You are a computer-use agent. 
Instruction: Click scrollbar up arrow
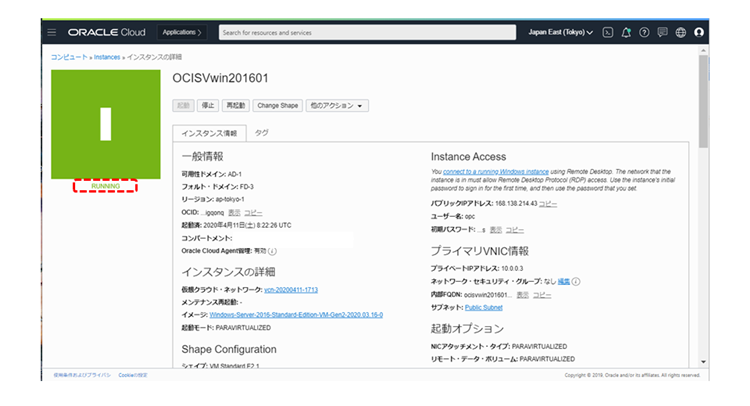(703, 50)
